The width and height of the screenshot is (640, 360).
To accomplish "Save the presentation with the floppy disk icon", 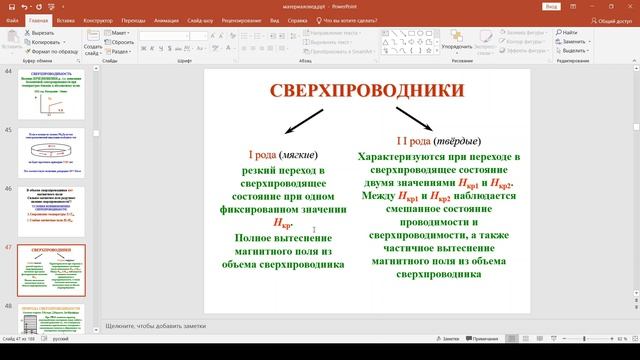I will coord(11,7).
